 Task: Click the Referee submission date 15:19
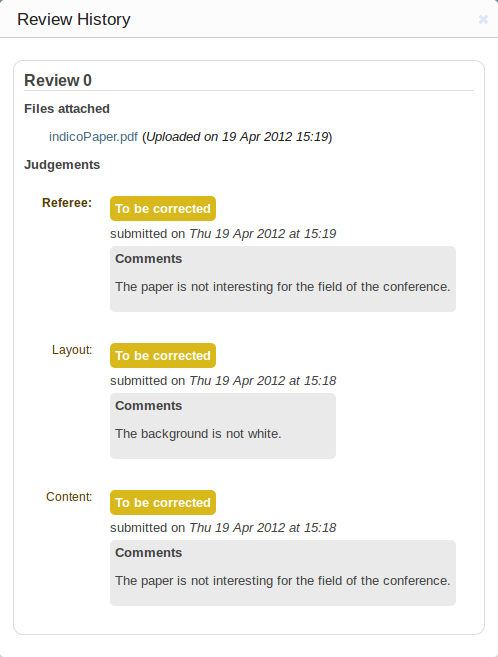pyautogui.click(x=263, y=233)
